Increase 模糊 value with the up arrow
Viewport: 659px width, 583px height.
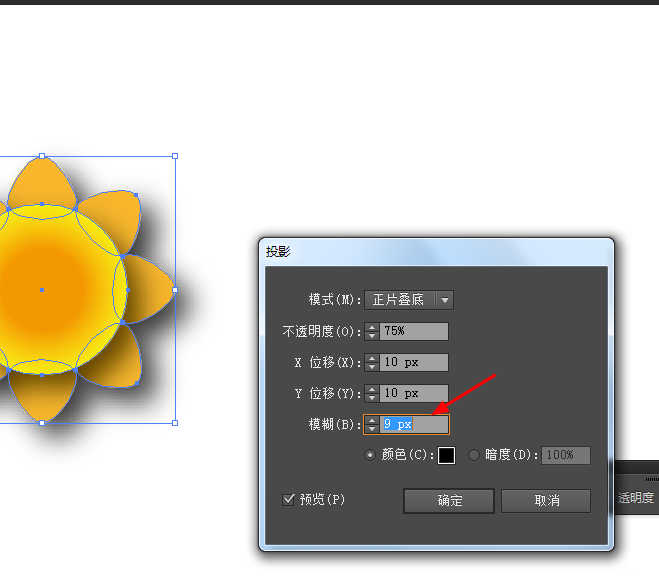point(372,420)
